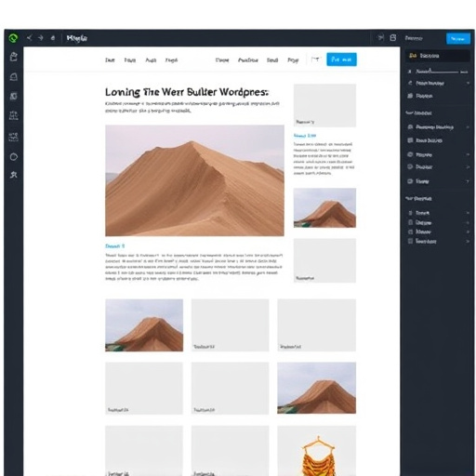Click the forward arrow in top bar
The image size is (476, 476).
[41, 38]
